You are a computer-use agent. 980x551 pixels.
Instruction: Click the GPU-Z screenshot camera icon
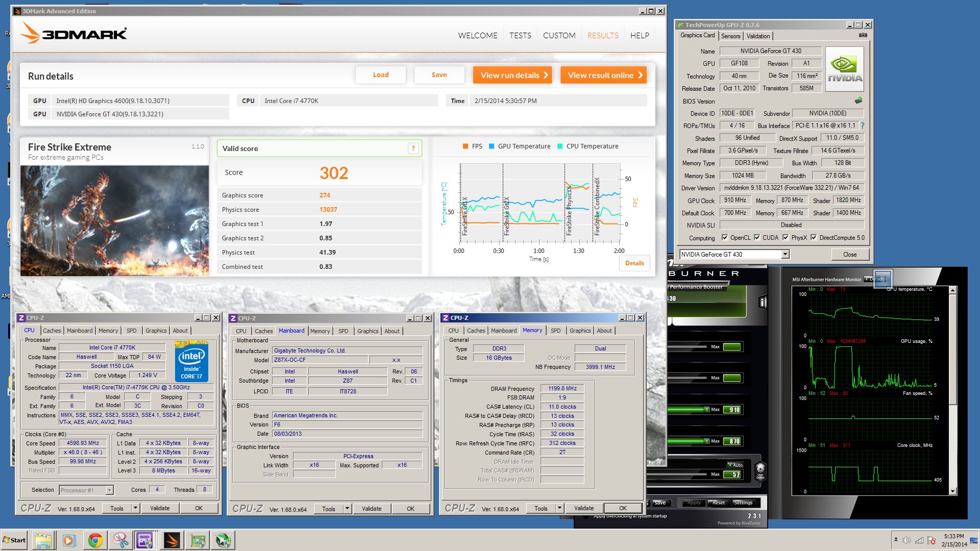point(863,35)
